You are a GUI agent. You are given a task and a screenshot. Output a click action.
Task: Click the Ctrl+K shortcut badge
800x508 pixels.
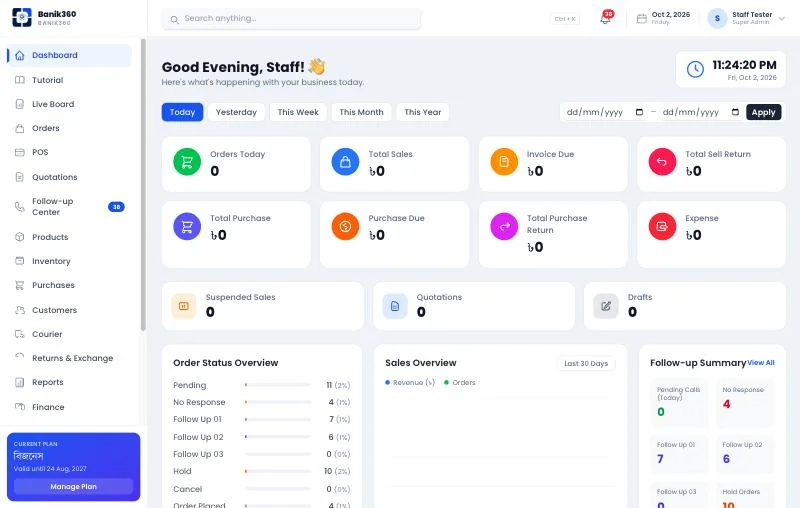click(x=565, y=19)
